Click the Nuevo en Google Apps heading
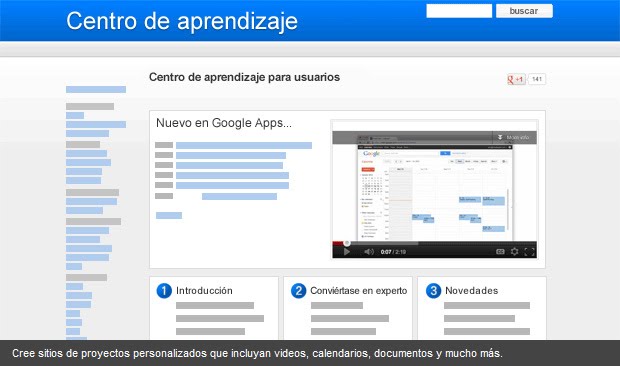620x366 pixels. tap(224, 123)
